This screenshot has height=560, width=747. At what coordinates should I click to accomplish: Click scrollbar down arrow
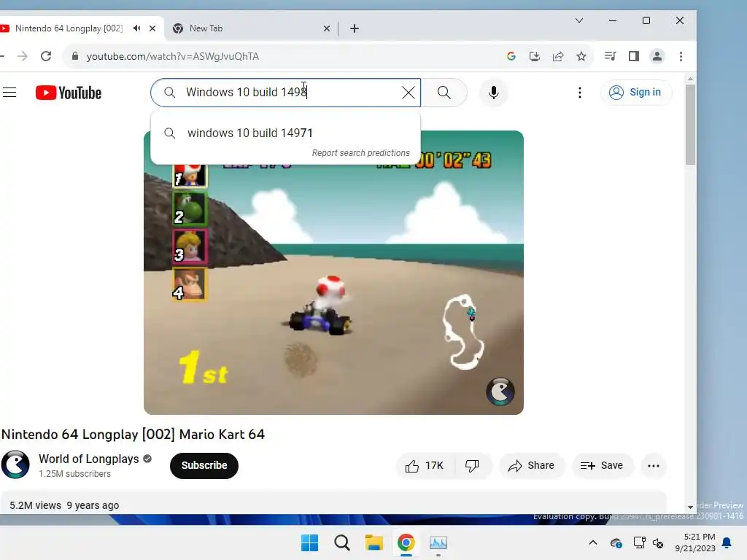pos(690,507)
